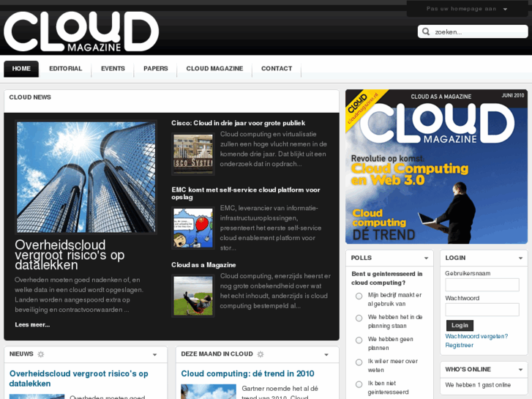Open the CONTACT page

(x=277, y=69)
